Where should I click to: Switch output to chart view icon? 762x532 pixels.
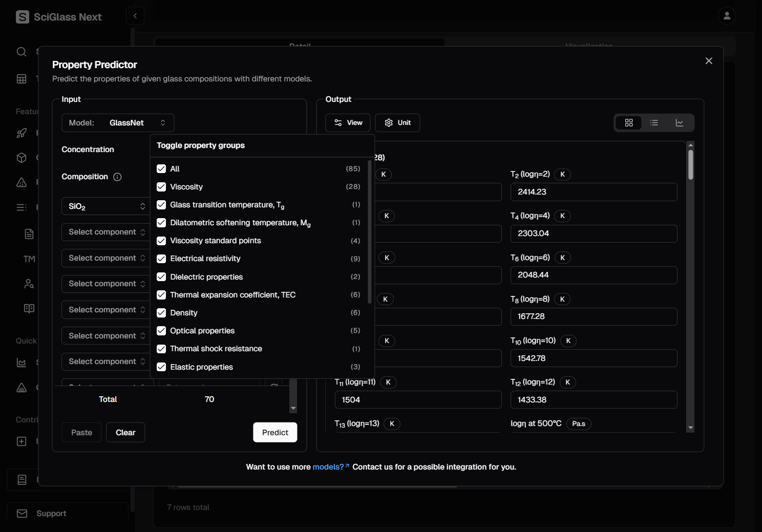[680, 123]
